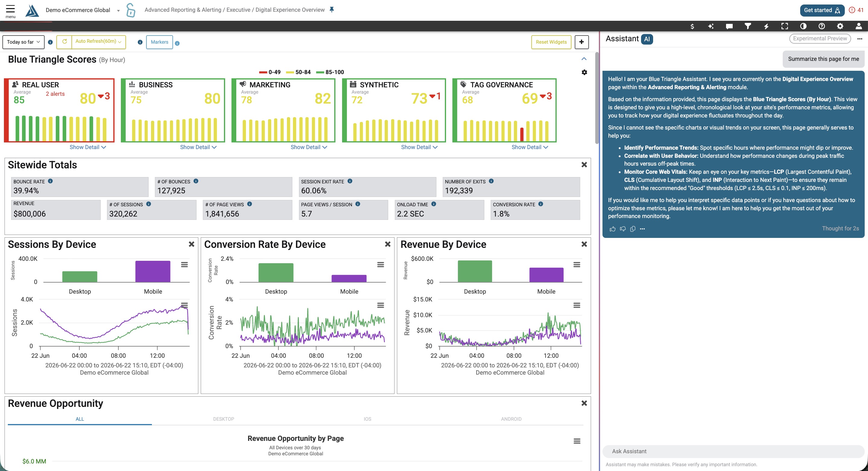The width and height of the screenshot is (868, 471).
Task: Open the settings gear in the toolbar
Action: click(x=840, y=26)
